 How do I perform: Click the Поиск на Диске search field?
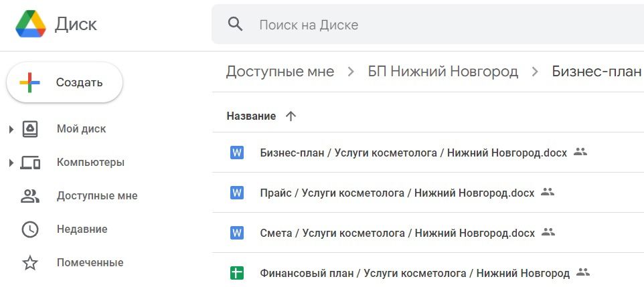(428, 25)
